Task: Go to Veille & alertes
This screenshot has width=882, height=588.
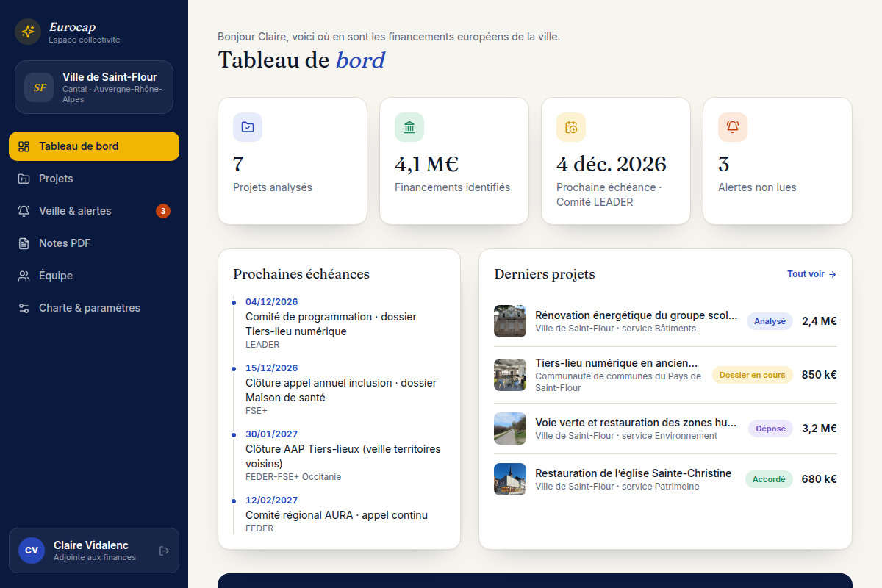Action: pyautogui.click(x=94, y=211)
